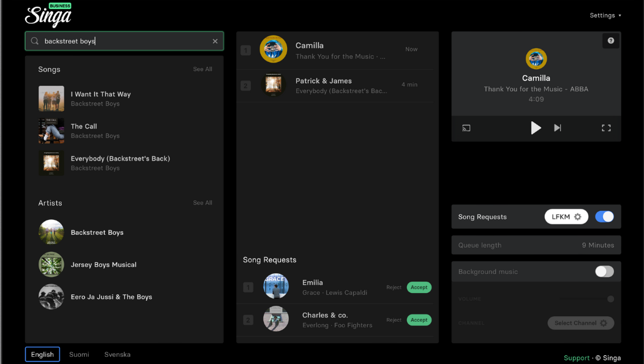Click Queue length 9 Minutes row
Image resolution: width=644 pixels, height=364 pixels.
pyautogui.click(x=536, y=245)
